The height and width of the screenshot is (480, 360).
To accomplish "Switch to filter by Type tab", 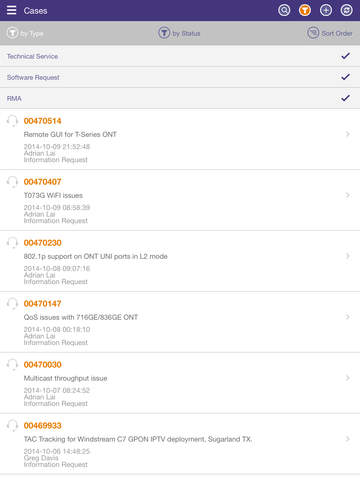I will (25, 33).
